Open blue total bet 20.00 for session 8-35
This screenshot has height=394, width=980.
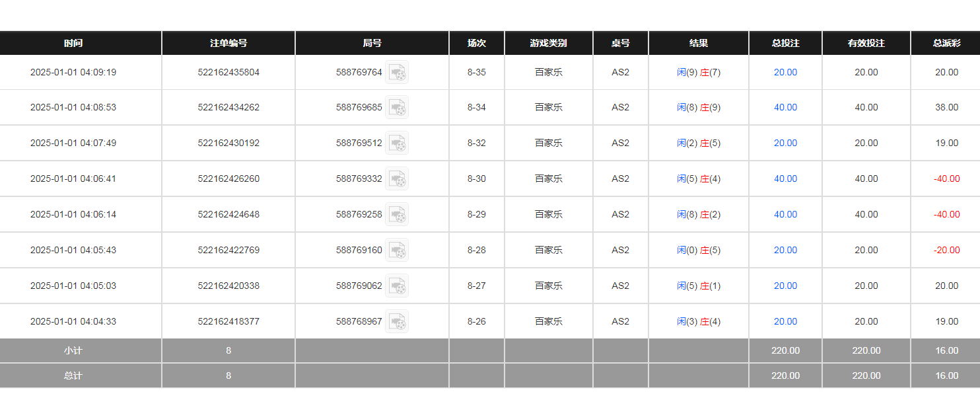[x=785, y=72]
